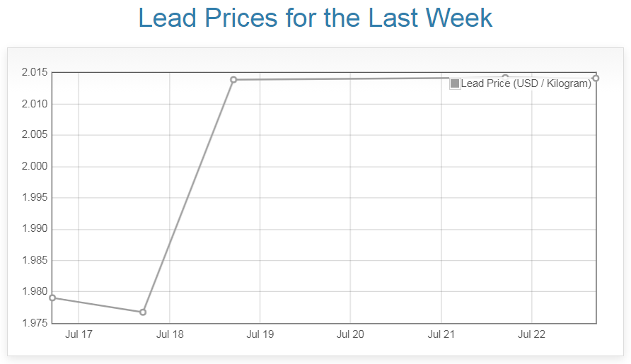
Task: Click the 1.985 y-axis label
Action: point(34,261)
